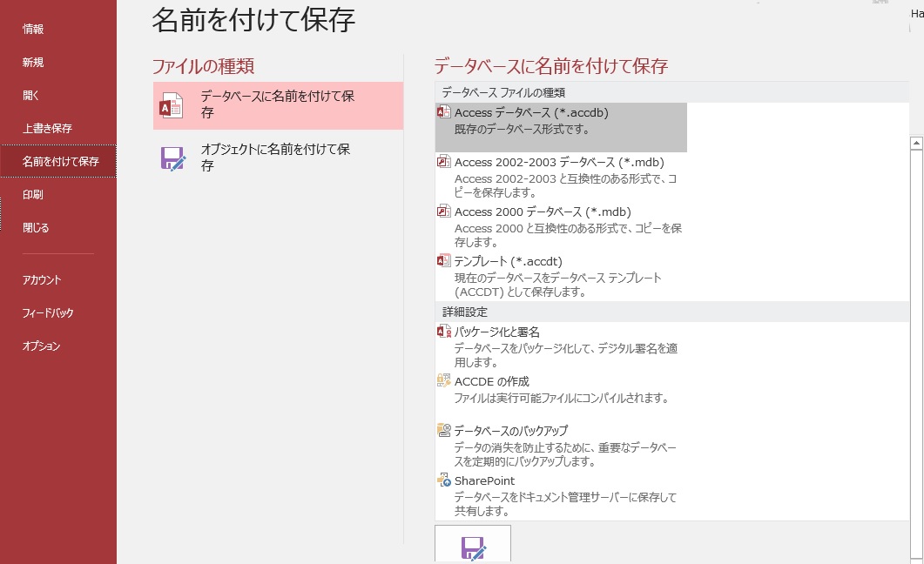Select テンプレート (*.accdt) format
The width and height of the screenshot is (924, 564).
coord(561,276)
